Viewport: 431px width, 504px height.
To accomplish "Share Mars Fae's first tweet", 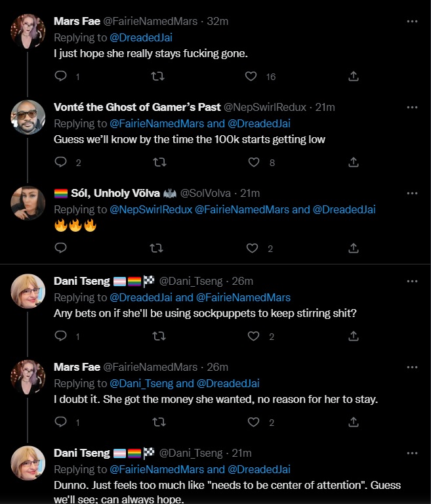I will (353, 76).
